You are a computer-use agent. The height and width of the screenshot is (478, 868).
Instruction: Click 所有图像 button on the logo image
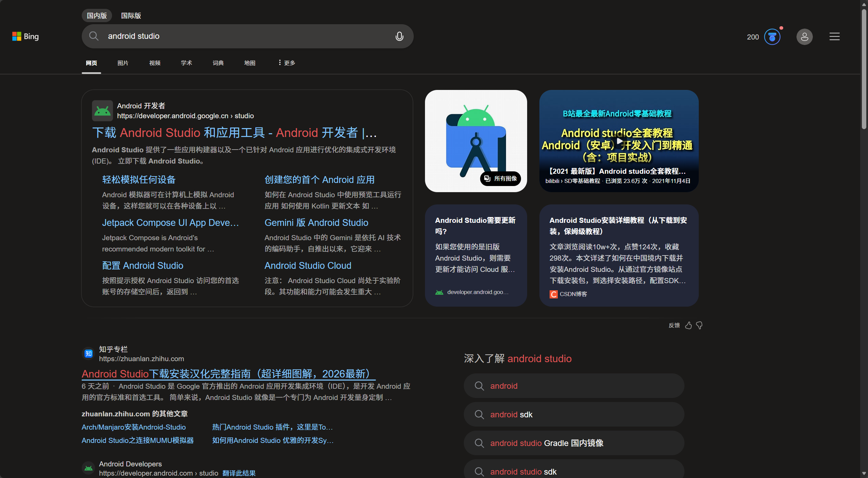click(500, 179)
